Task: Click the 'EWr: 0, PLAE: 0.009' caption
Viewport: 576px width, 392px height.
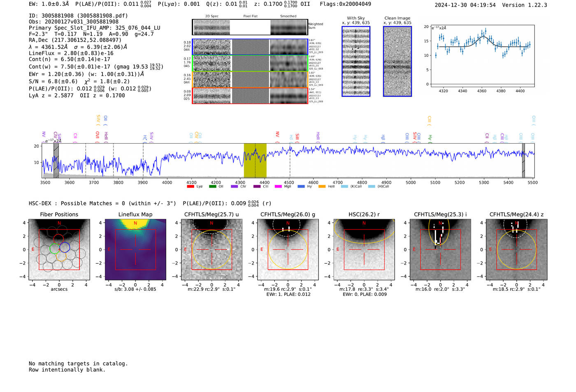Action: coord(364,295)
